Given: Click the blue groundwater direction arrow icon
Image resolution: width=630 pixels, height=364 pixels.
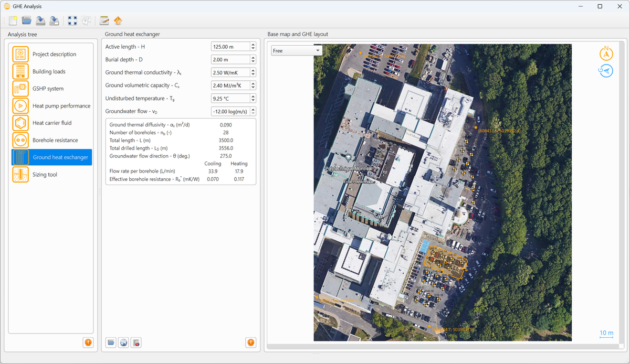Looking at the screenshot, I should click(606, 71).
